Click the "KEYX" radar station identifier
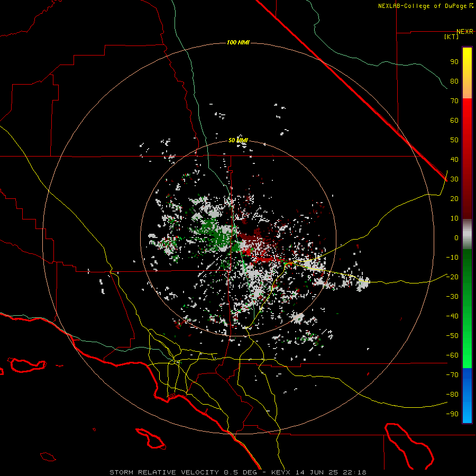Screen dimensions: 476x476 (280, 472)
